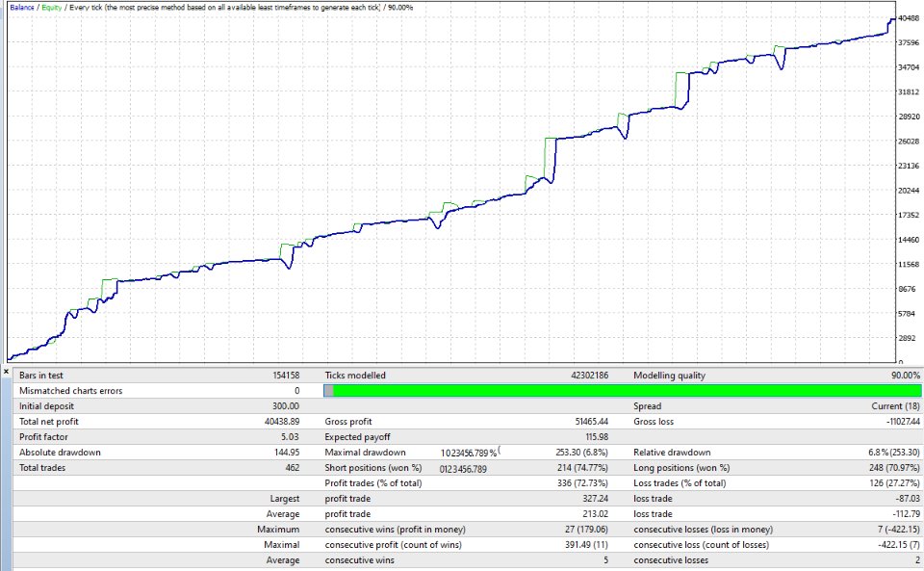Select the Gross profit value 51465.44
This screenshot has height=571, width=924.
592,422
